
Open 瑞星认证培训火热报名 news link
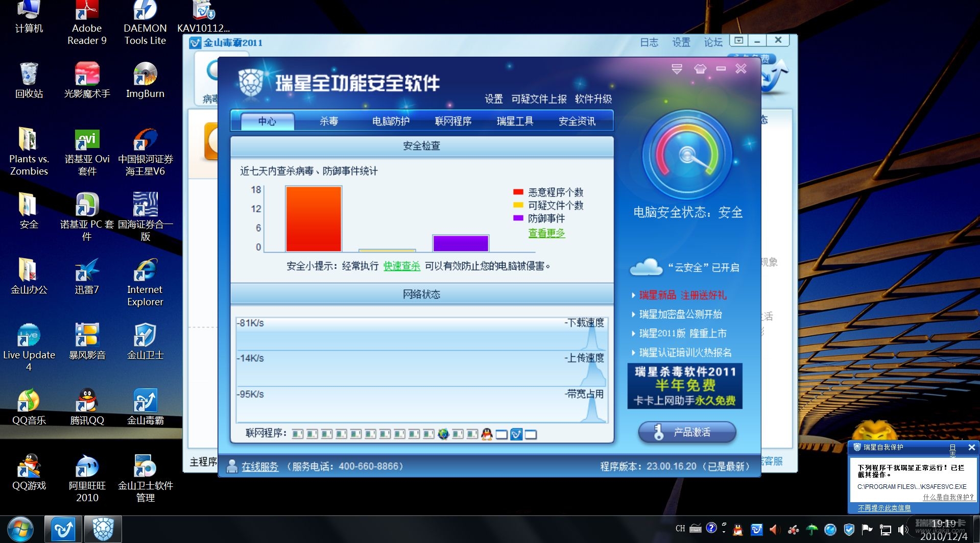click(685, 353)
